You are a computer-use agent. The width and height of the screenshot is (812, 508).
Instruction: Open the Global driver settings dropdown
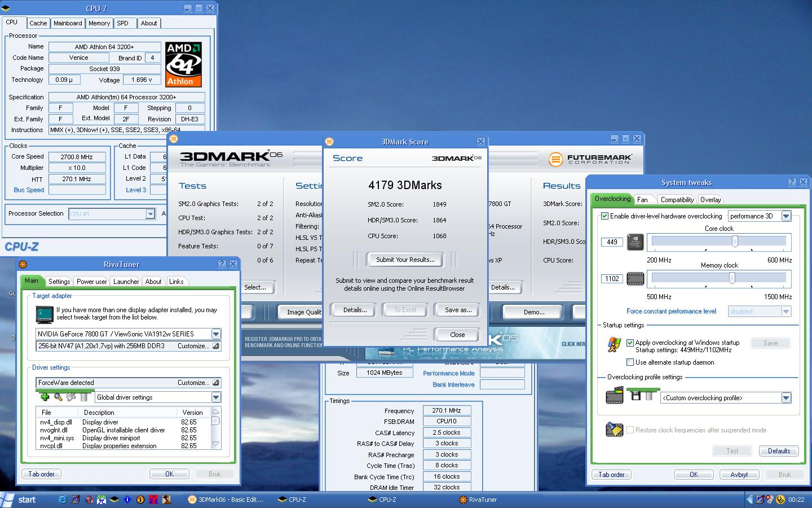click(x=216, y=397)
